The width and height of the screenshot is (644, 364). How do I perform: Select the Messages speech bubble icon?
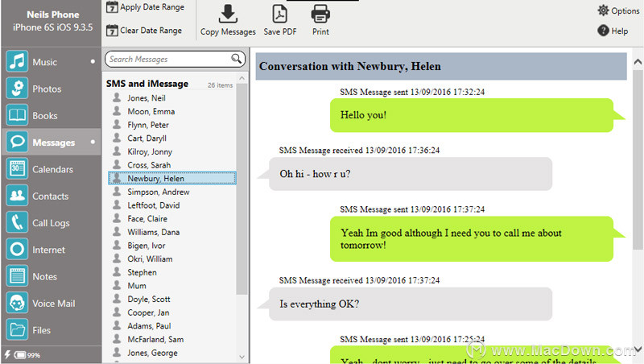(x=17, y=143)
